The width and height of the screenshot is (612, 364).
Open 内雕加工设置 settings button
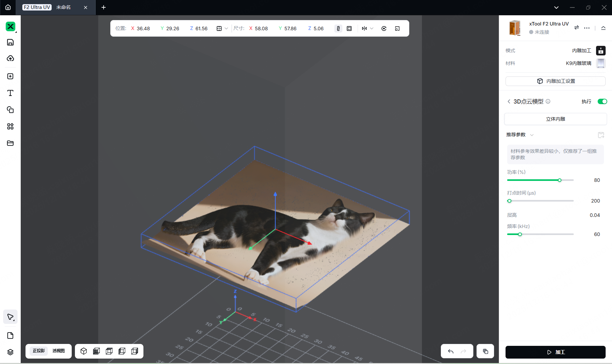(x=555, y=81)
